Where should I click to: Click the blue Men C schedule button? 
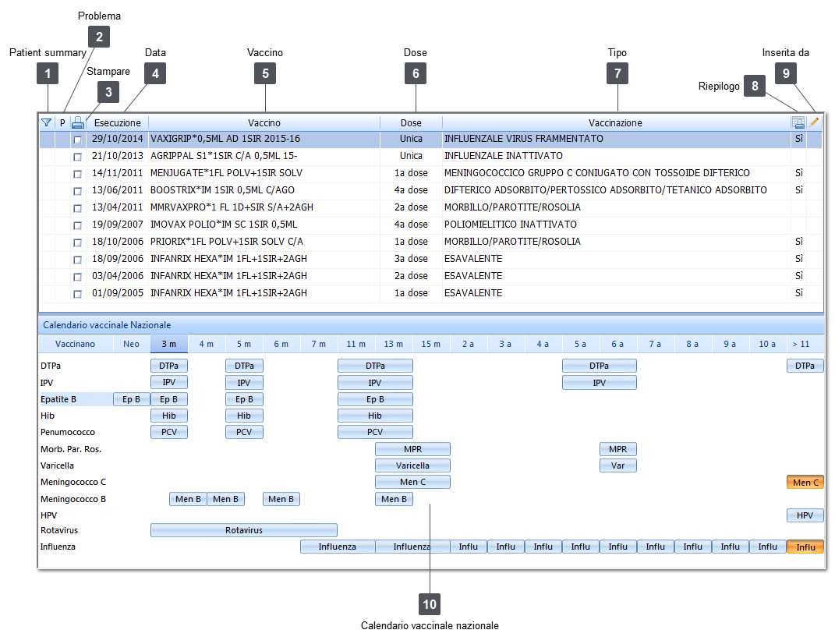coord(412,482)
